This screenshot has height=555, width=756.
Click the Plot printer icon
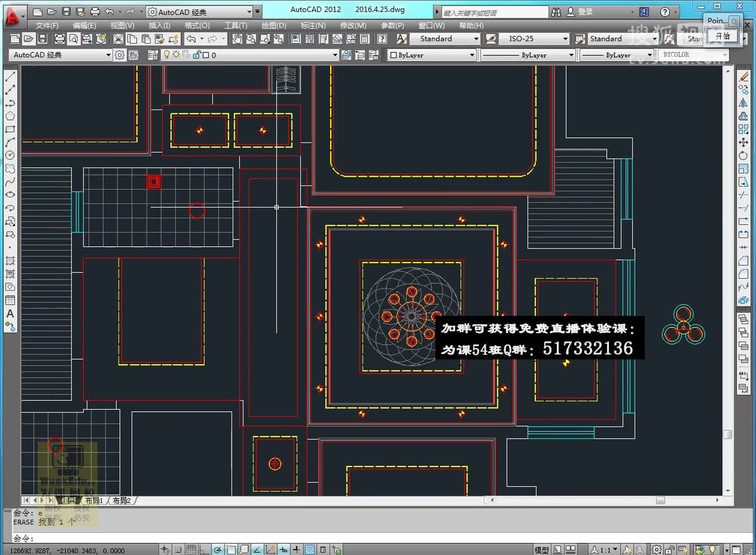click(60, 39)
